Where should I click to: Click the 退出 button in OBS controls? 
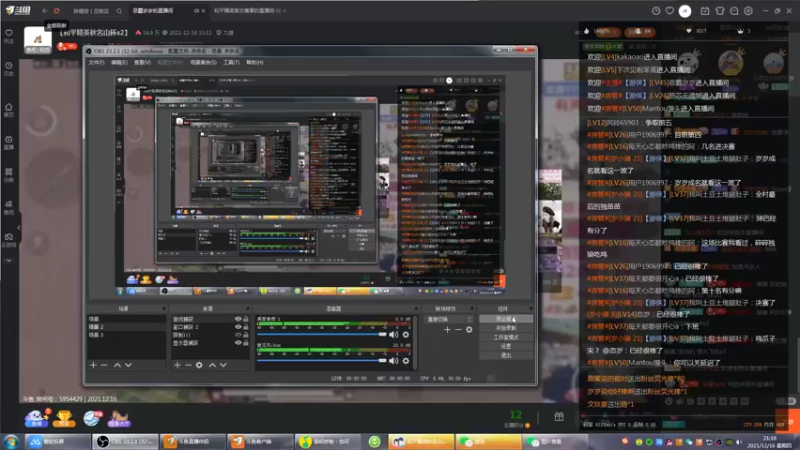tap(506, 355)
